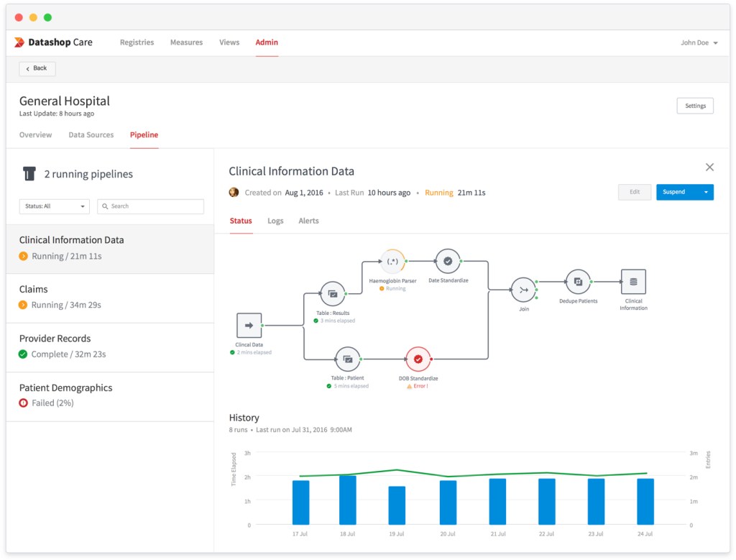Screen dimensions: 736x560
Task: Open hospital Settings button
Action: click(694, 106)
